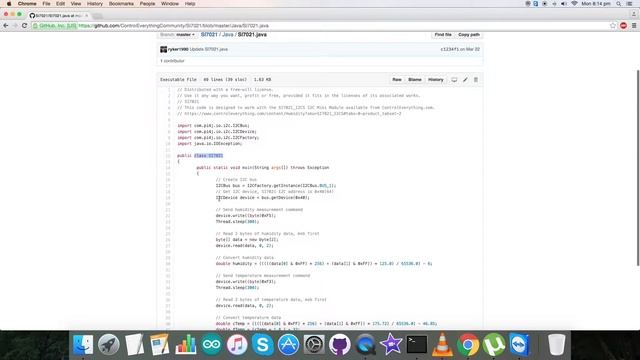Open the File menu

pos(47,4)
